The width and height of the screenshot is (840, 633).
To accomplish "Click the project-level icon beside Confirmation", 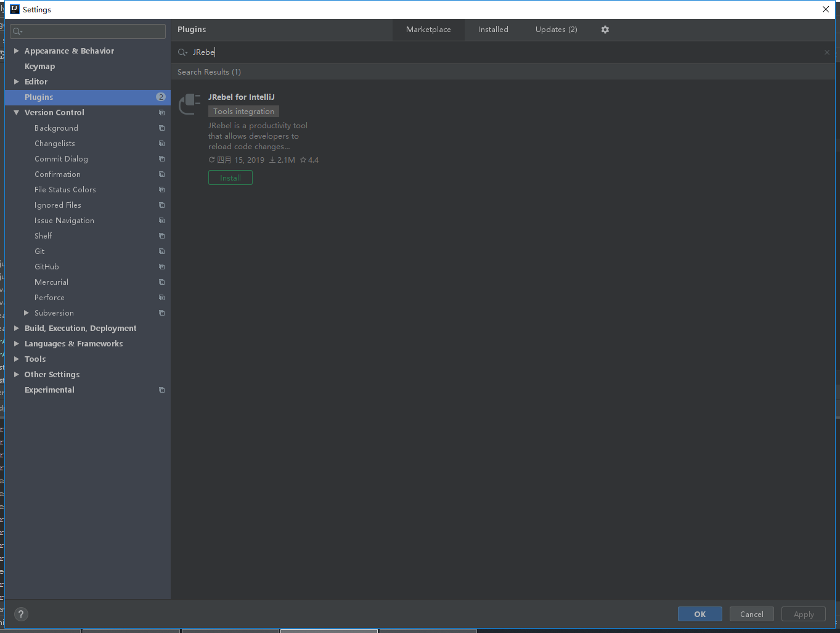I will tap(161, 174).
